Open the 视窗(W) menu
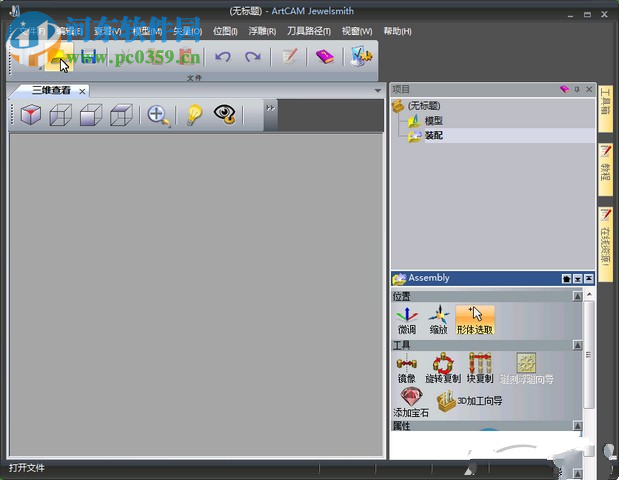Viewport: 619px width, 480px height. (x=357, y=31)
